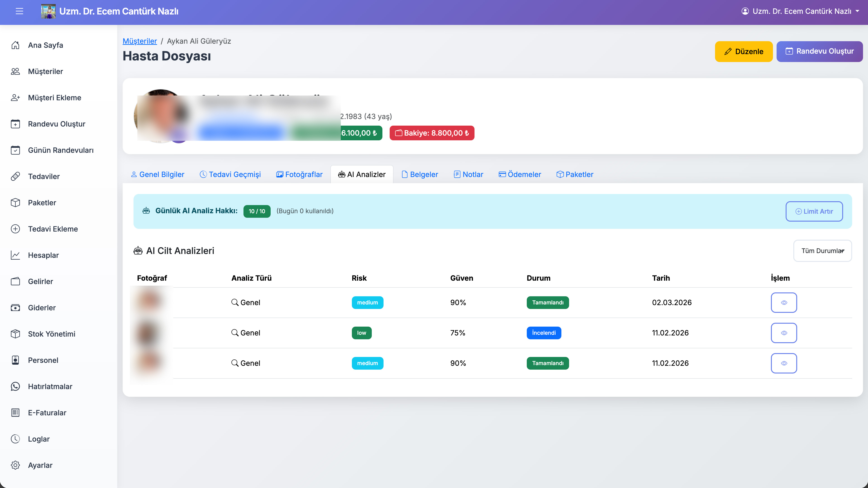Open the E-Faturalar receipt icon
The width and height of the screenshot is (868, 488).
coord(15,412)
